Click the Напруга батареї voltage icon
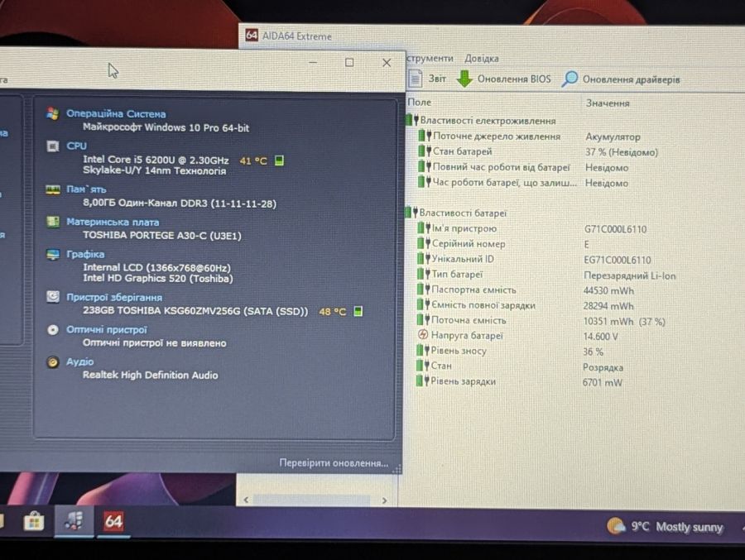The height and width of the screenshot is (560, 745). point(422,335)
